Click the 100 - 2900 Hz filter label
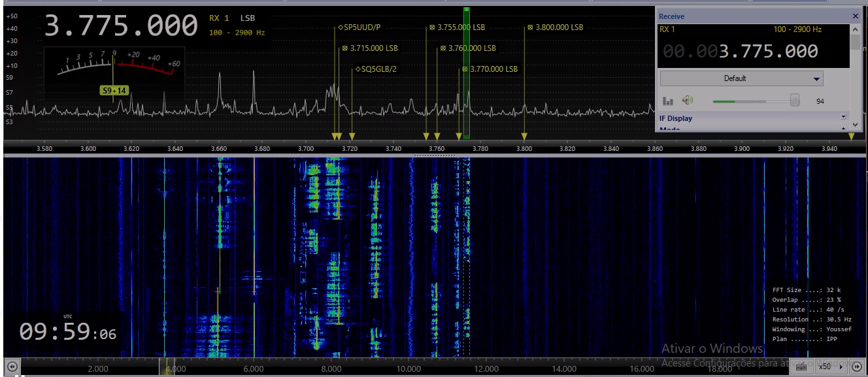Image resolution: width=868 pixels, height=377 pixels. 237,33
